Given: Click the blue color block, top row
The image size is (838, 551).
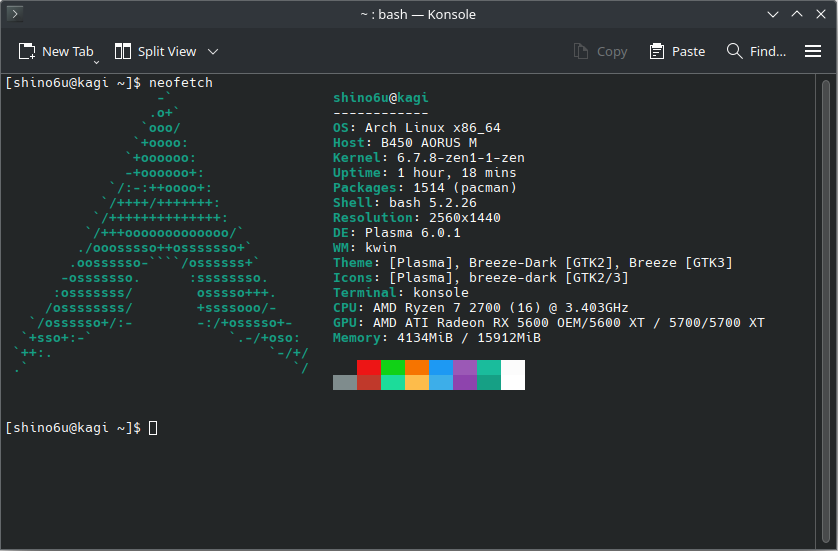Looking at the screenshot, I should pyautogui.click(x=441, y=368).
